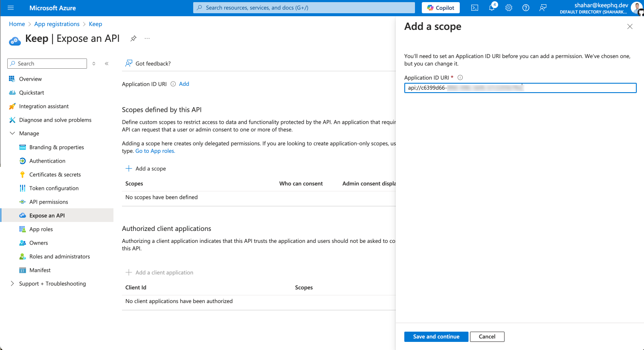Open the top bar feedback icon
The height and width of the screenshot is (350, 644).
[543, 8]
